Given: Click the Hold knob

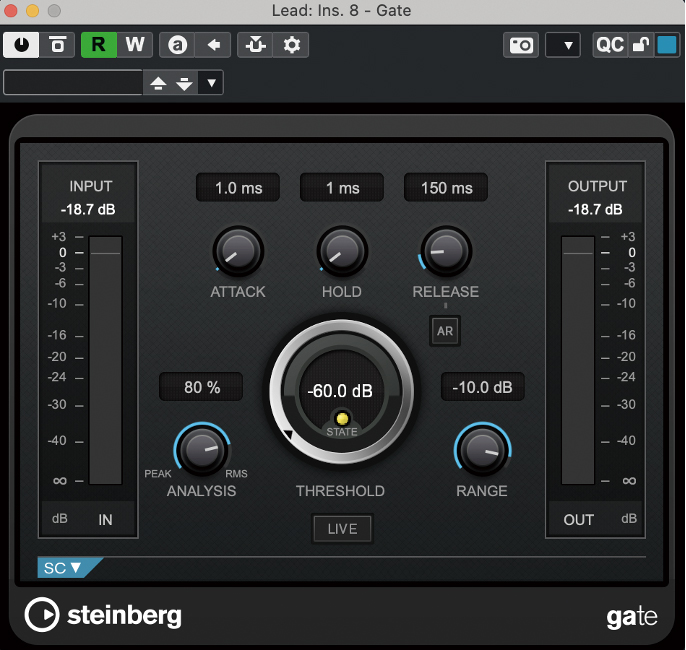Looking at the screenshot, I should (x=342, y=251).
